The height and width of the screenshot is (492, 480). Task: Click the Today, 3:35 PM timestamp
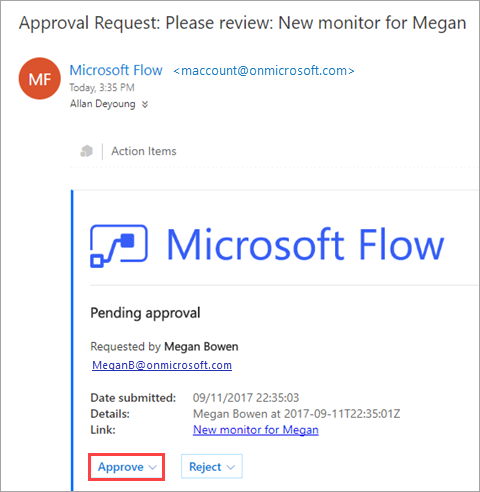point(102,87)
